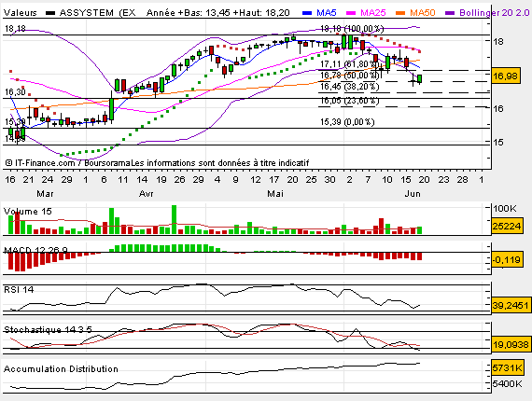532x401 pixels.
Task: Click the 'RSI 14' indicator title
Action: tap(19, 289)
